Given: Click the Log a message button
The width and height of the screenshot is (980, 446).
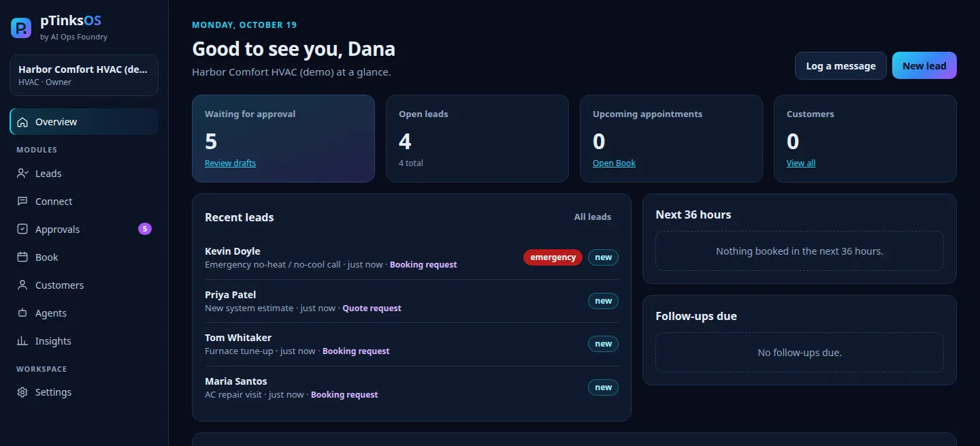Looking at the screenshot, I should [x=840, y=66].
